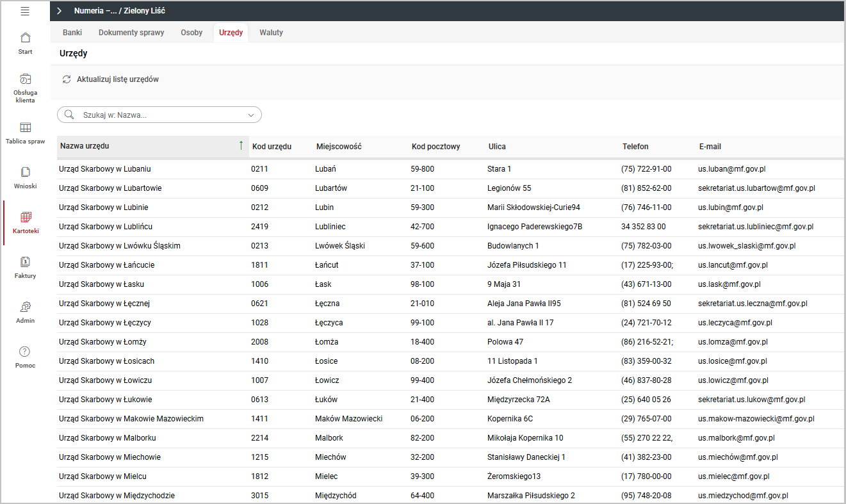Open the hamburger menu icon
Screen dimensions: 846x504
[25, 11]
